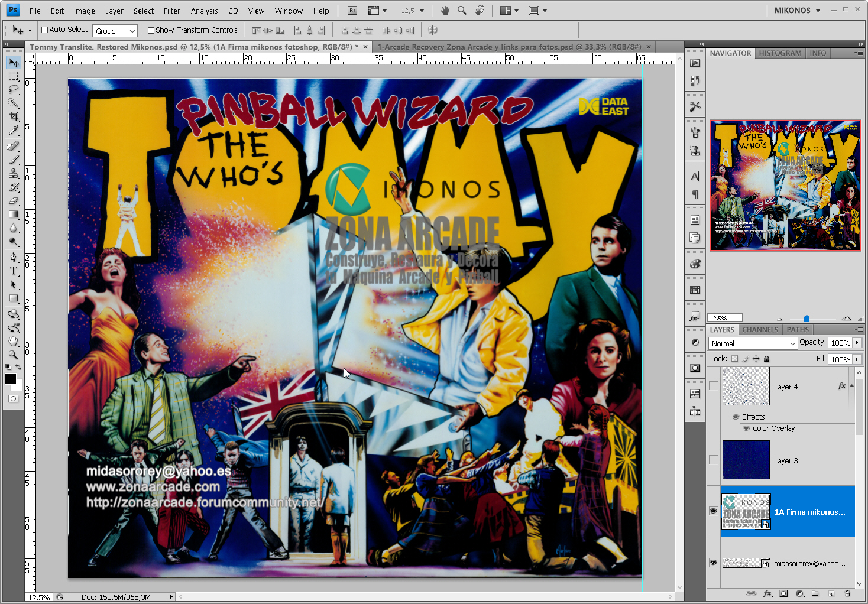Screen dimensions: 868x604
Task: Show the hidden Layer 4 visibility toggle
Action: pyautogui.click(x=712, y=387)
